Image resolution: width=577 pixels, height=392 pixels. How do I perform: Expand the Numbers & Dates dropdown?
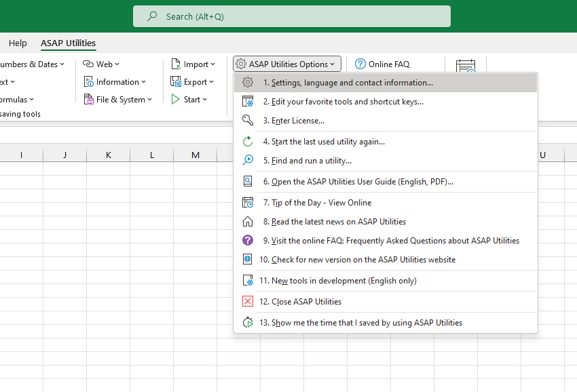pyautogui.click(x=62, y=64)
